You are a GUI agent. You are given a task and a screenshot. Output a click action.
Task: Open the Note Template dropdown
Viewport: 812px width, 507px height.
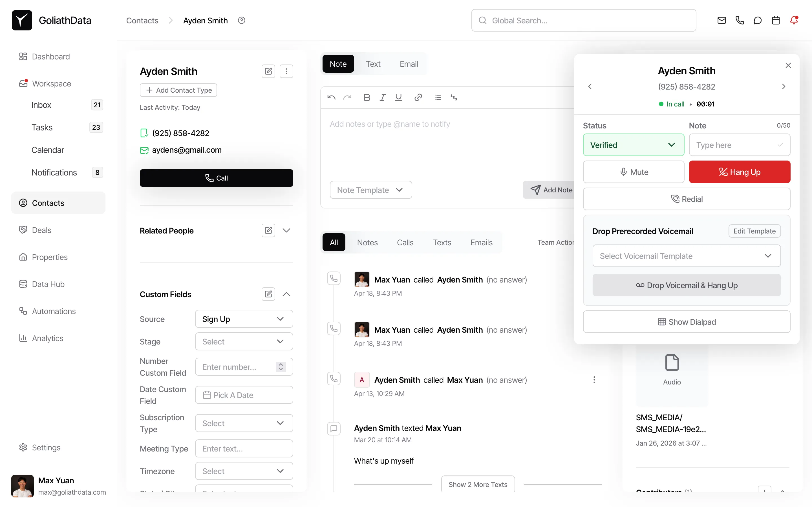point(370,190)
